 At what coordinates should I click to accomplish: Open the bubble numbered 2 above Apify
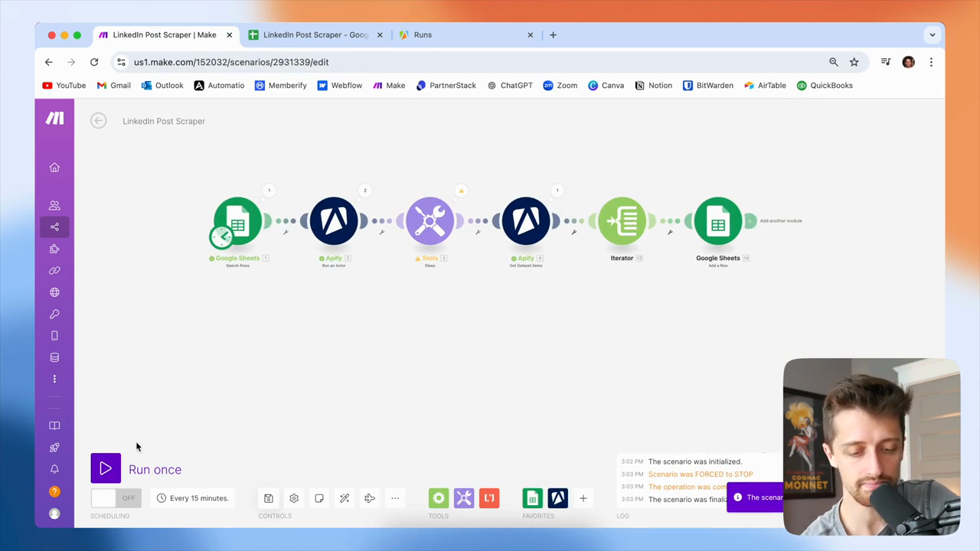pos(365,191)
